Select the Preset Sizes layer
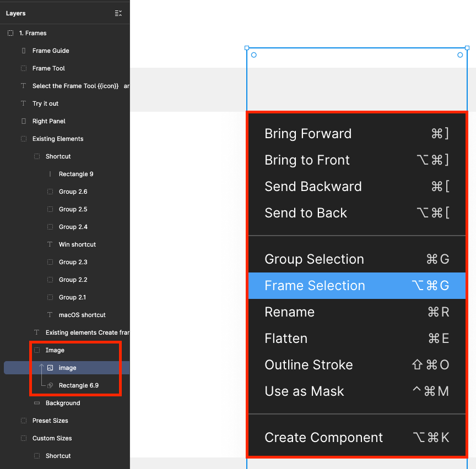 pos(50,421)
